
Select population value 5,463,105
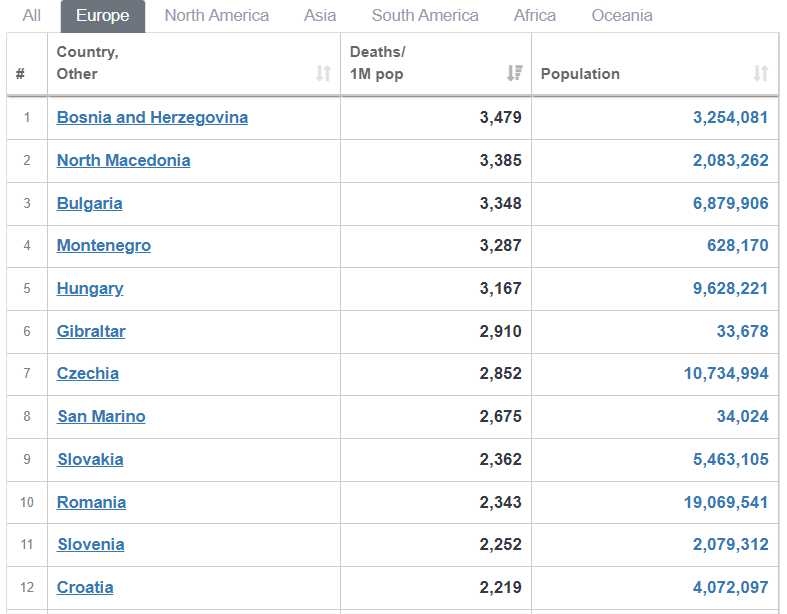pyautogui.click(x=731, y=460)
